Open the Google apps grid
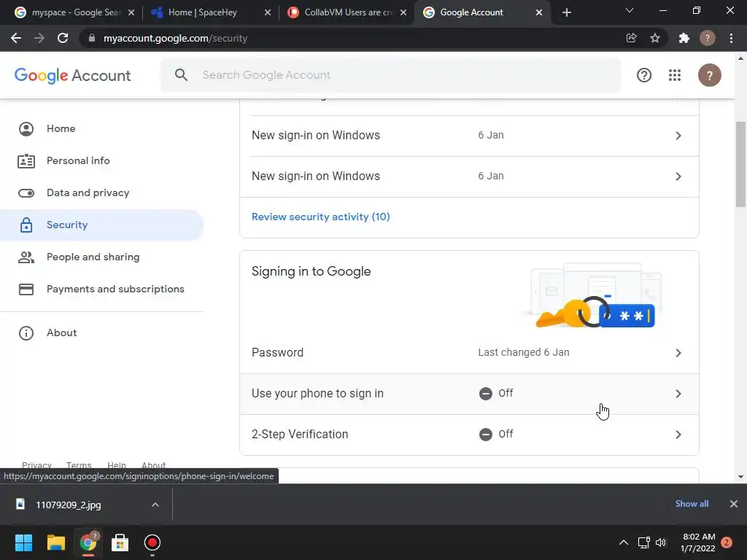Image resolution: width=747 pixels, height=560 pixels. [x=675, y=75]
